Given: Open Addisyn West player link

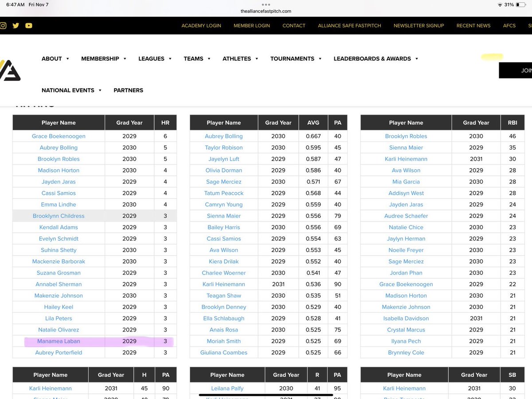Looking at the screenshot, I should coord(406,194).
